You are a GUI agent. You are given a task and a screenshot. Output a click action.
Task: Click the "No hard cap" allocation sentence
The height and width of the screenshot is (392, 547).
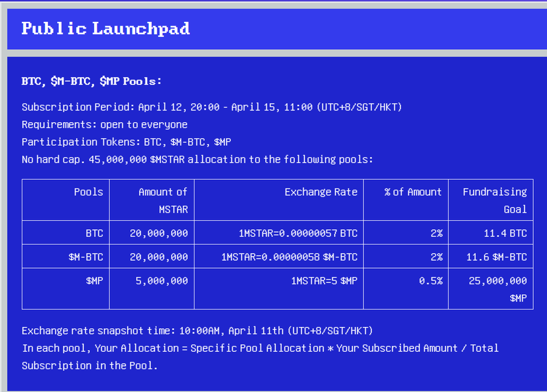pyautogui.click(x=198, y=159)
